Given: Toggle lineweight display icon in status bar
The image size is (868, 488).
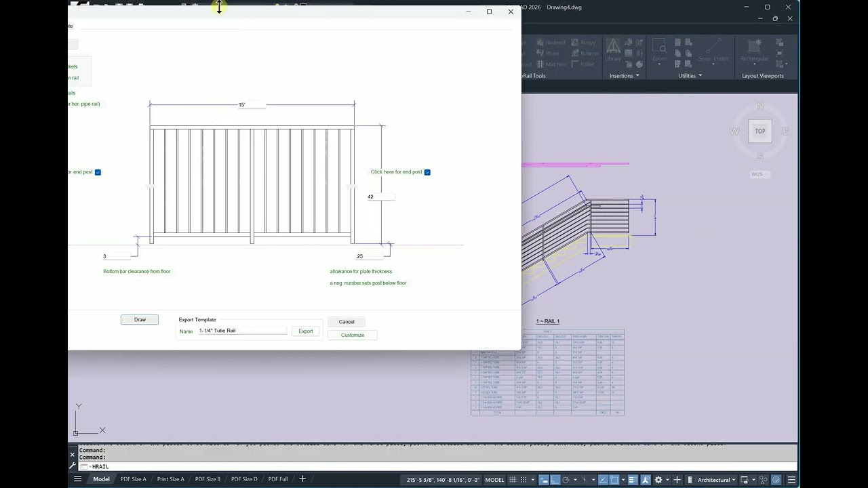Looking at the screenshot, I should 633,480.
